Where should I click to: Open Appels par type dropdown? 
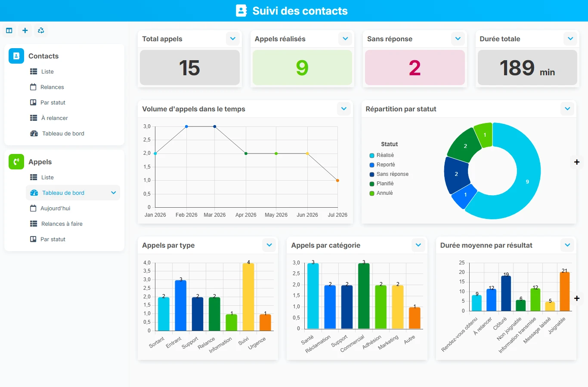(x=269, y=245)
